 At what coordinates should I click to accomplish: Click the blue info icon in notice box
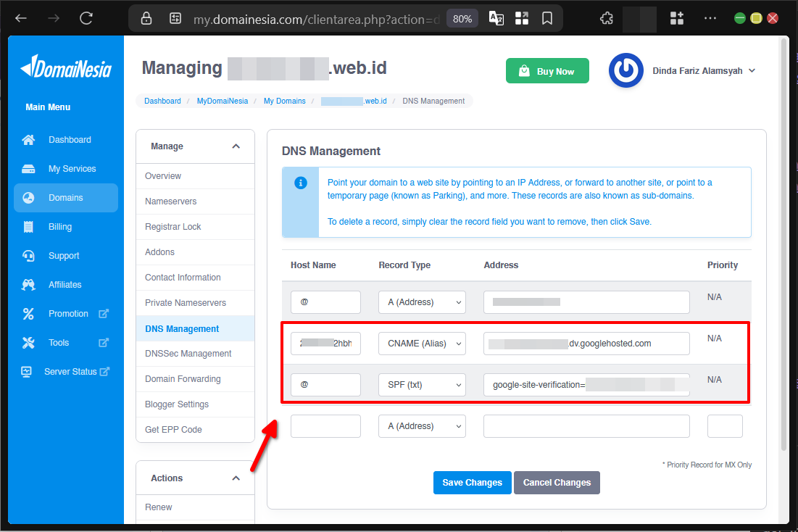(x=301, y=183)
